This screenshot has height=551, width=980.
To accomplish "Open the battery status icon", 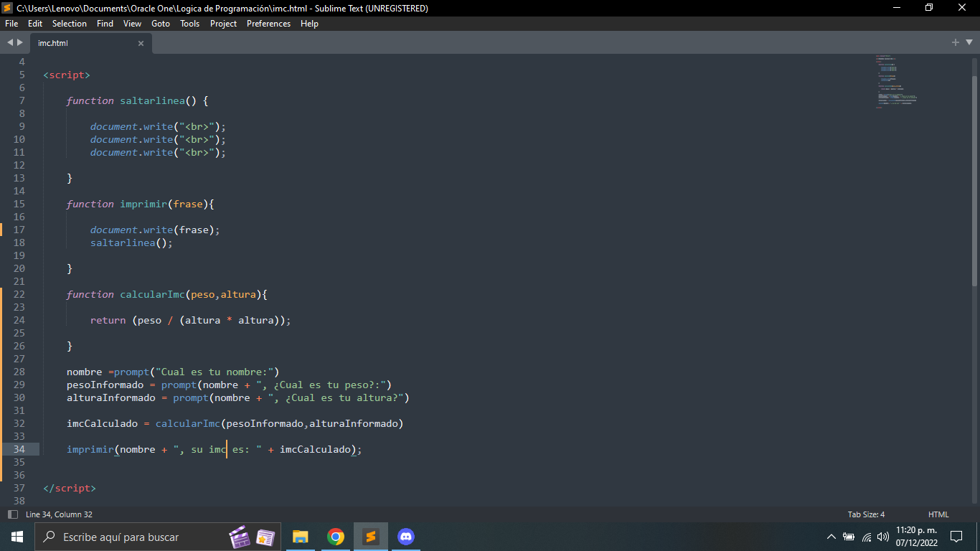I will tap(849, 537).
